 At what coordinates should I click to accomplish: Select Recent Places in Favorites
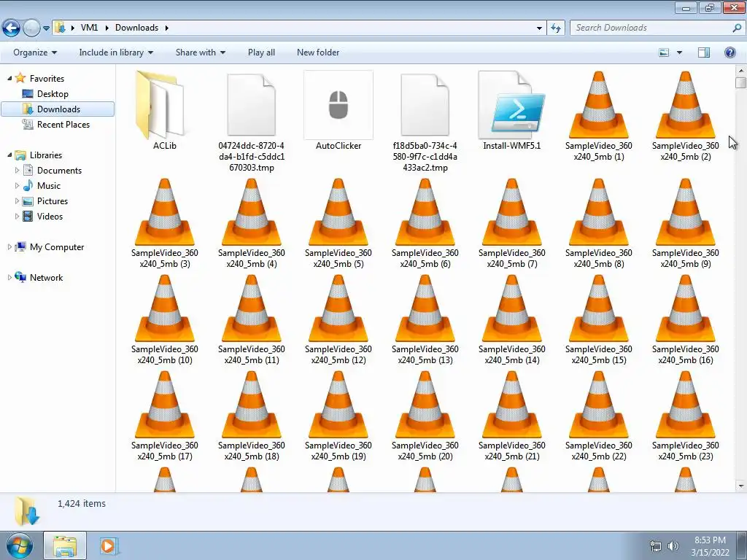(x=63, y=124)
